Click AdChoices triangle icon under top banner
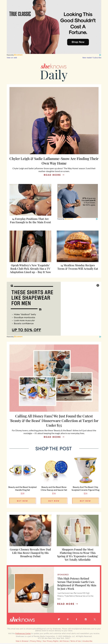Viewport: 108px width, 644px height. pyautogui.click(x=100, y=55)
